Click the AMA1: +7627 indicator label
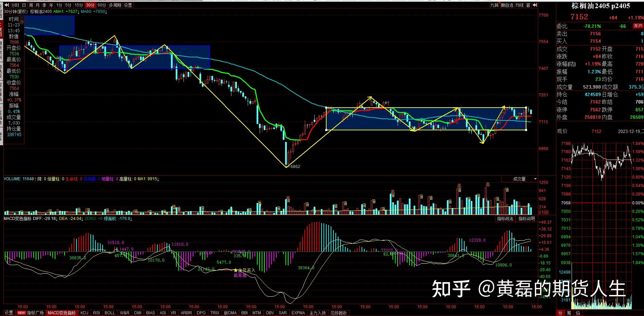644x316 pixels. [66, 12]
